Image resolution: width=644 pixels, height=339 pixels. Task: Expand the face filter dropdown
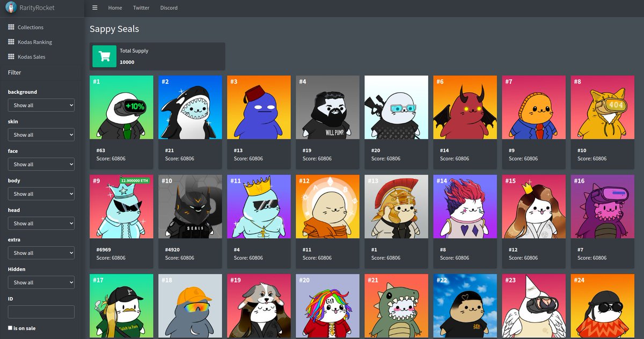tap(41, 164)
